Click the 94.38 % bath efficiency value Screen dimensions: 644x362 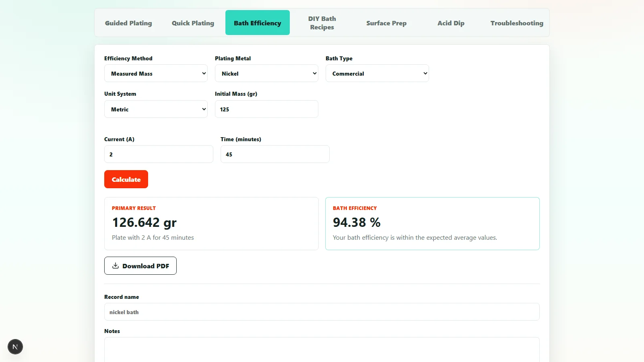[357, 222]
